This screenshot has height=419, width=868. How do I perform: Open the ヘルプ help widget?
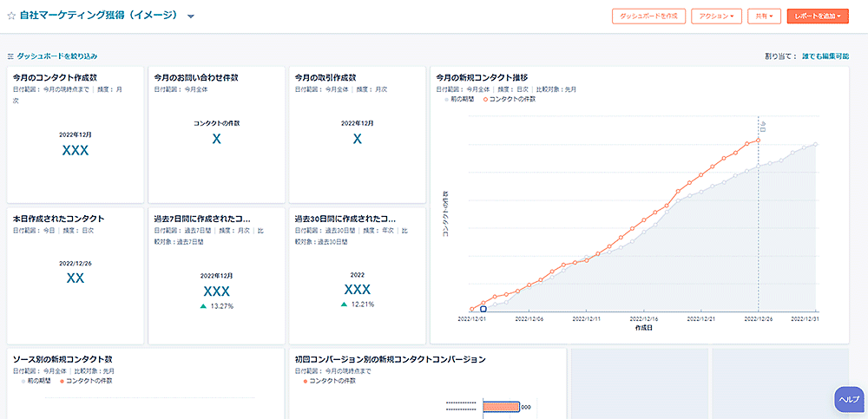(x=848, y=398)
